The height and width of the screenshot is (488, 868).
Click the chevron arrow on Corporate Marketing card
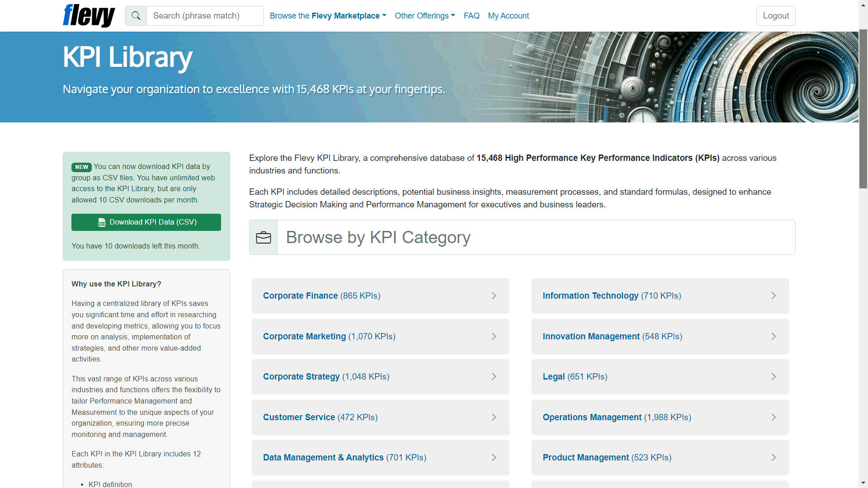pyautogui.click(x=494, y=337)
